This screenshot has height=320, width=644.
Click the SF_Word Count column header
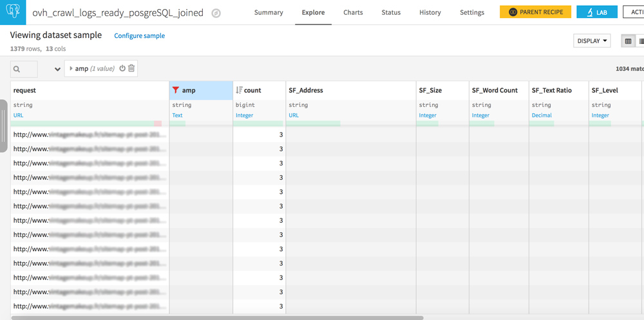point(498,90)
